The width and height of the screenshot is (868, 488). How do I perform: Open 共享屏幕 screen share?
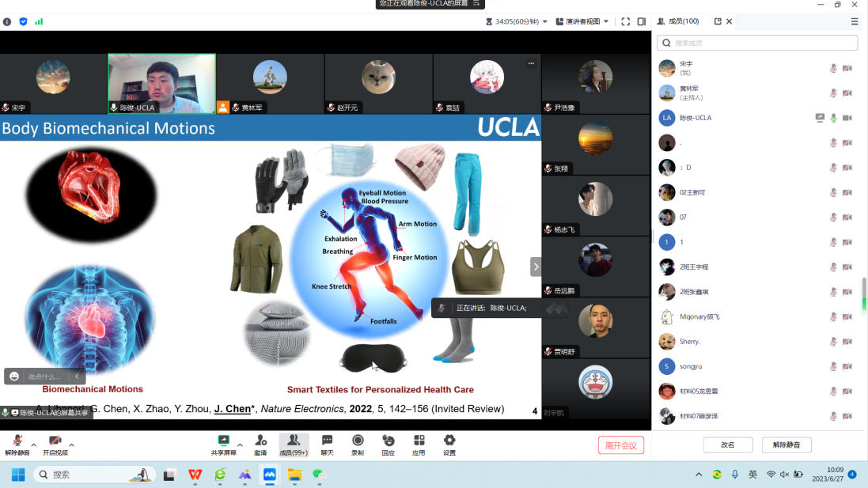click(x=223, y=441)
